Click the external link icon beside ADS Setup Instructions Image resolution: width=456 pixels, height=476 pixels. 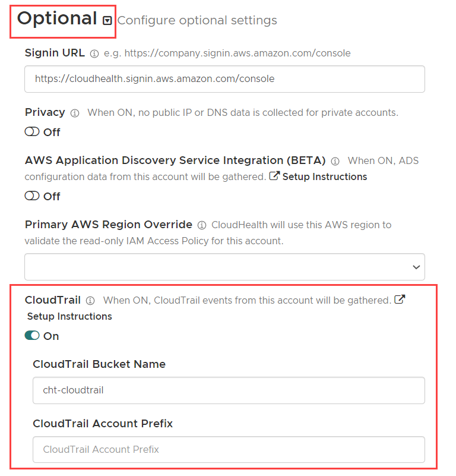coord(274,176)
